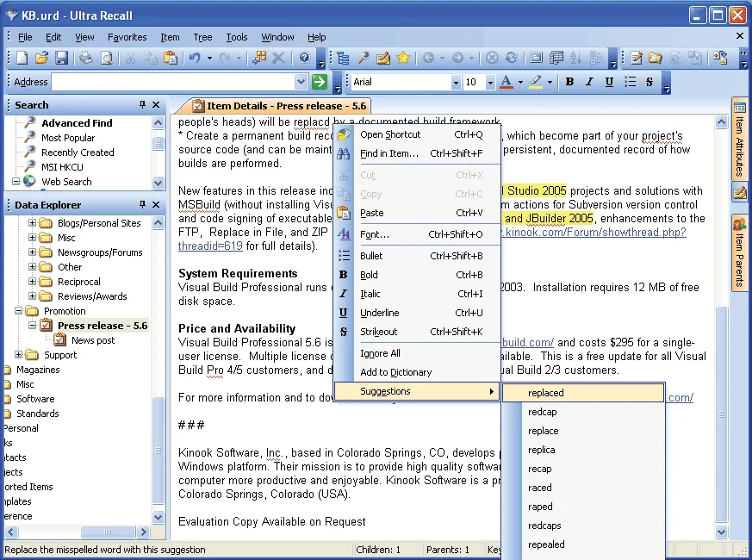Image resolution: width=752 pixels, height=560 pixels.
Task: Select the 'recap' spelling suggestion
Action: pyautogui.click(x=583, y=469)
